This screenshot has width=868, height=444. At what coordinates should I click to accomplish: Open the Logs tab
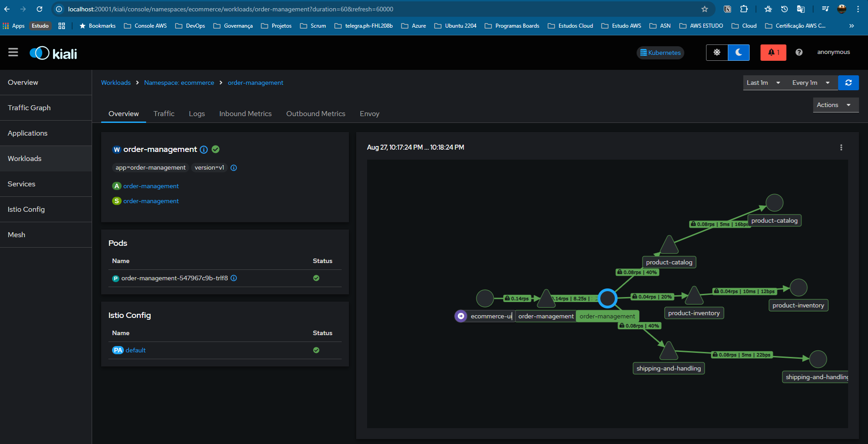coord(197,114)
